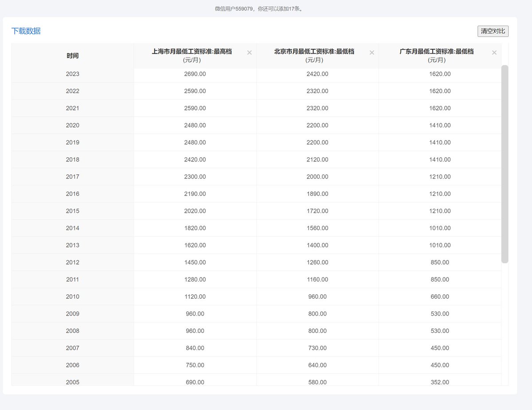
Task: Click the year 2005 cell
Action: (73, 380)
